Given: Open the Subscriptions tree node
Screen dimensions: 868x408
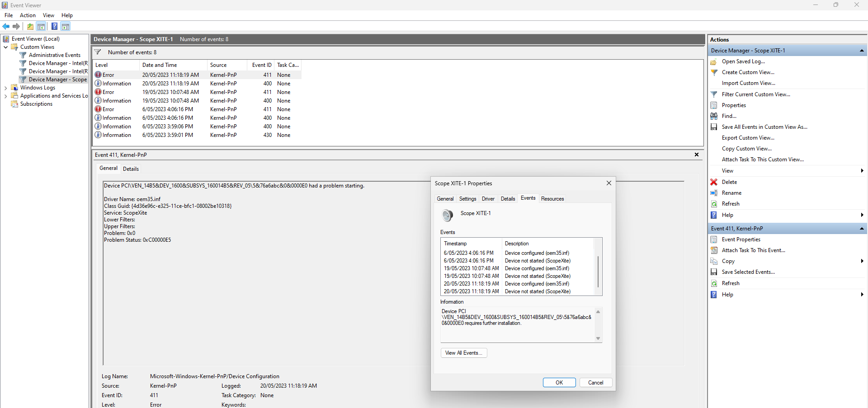Looking at the screenshot, I should 36,104.
